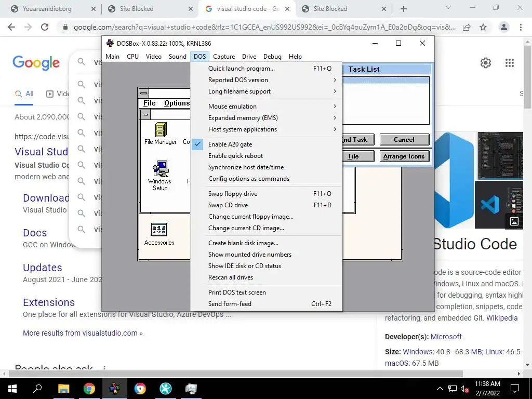This screenshot has width=532, height=399.
Task: Open the Main menu in DOSBox-X
Action: [112, 57]
